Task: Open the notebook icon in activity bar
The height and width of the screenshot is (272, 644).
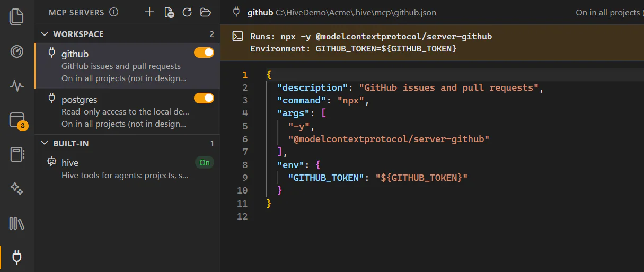Action: pyautogui.click(x=17, y=154)
